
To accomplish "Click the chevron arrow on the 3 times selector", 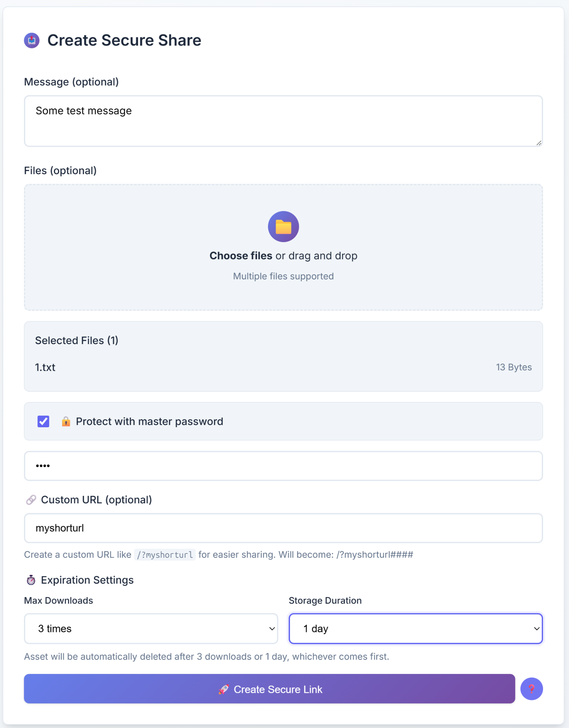I will [x=272, y=628].
